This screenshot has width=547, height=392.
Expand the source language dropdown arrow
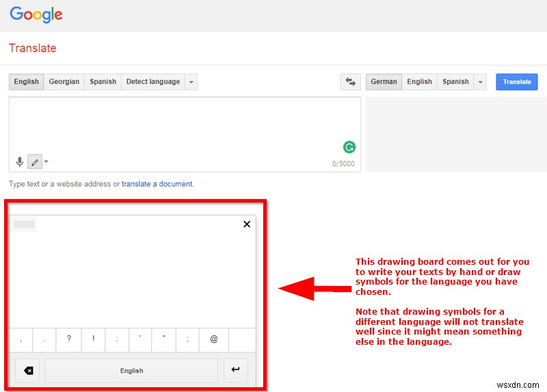(x=191, y=82)
